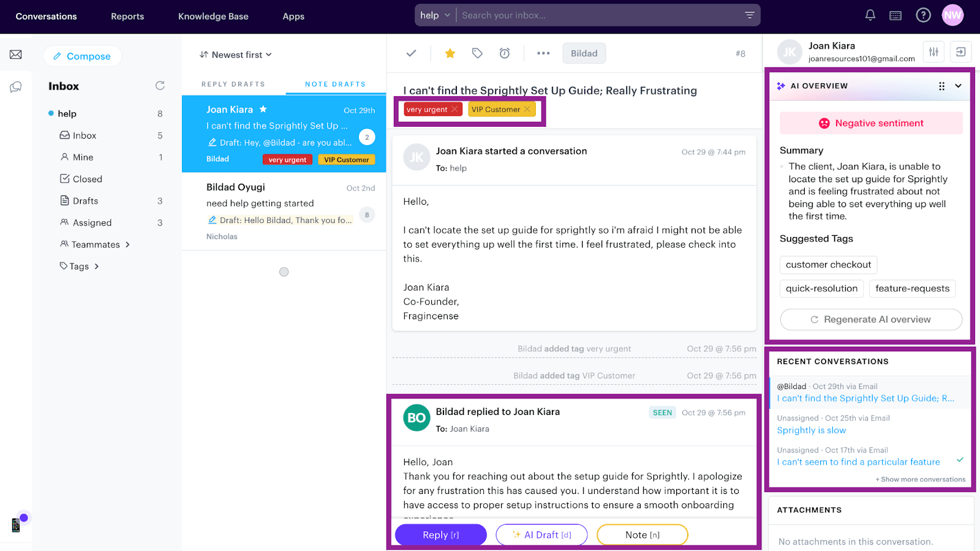Expand the Tags folder
The image size is (980, 551).
[x=79, y=266]
